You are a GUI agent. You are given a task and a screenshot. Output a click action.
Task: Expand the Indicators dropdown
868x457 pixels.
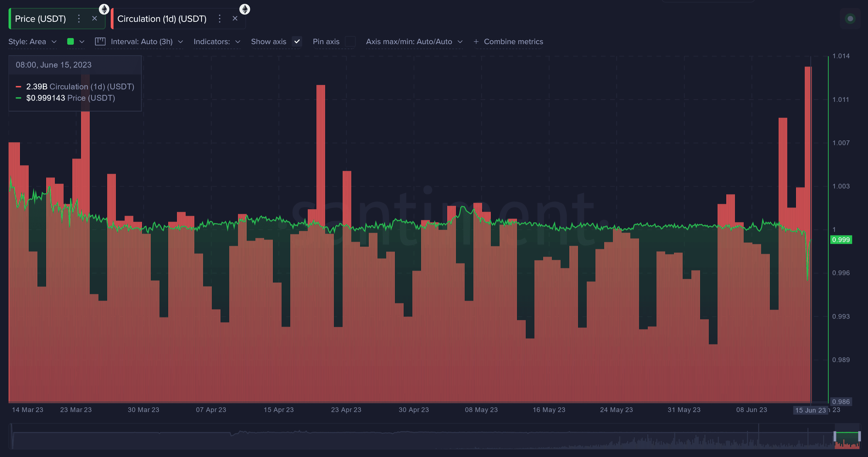[217, 41]
